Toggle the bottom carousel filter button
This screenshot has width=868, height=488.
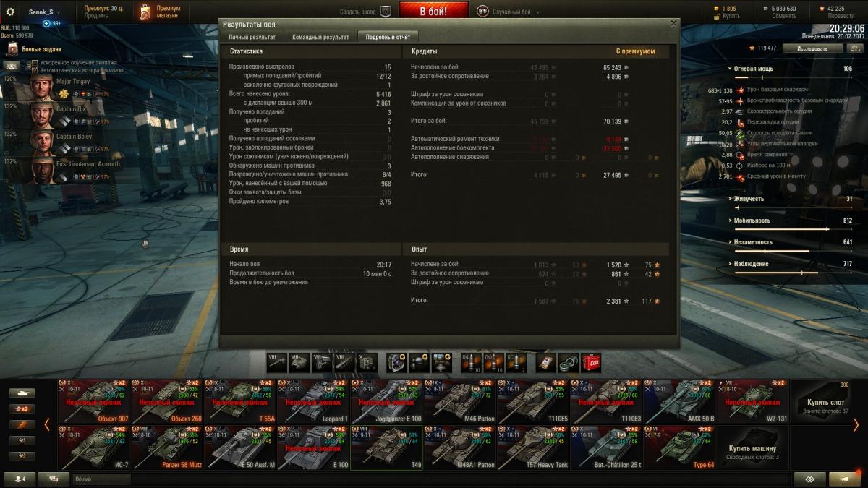click(22, 456)
